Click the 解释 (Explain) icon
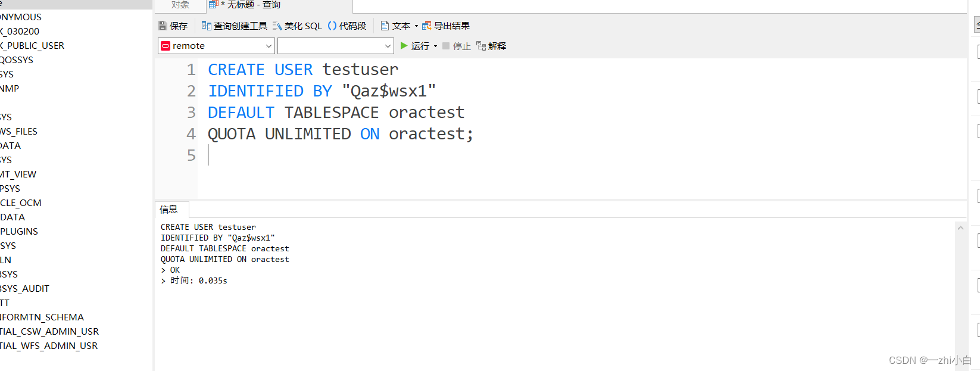Screen dimensions: 980x371 tap(491, 46)
